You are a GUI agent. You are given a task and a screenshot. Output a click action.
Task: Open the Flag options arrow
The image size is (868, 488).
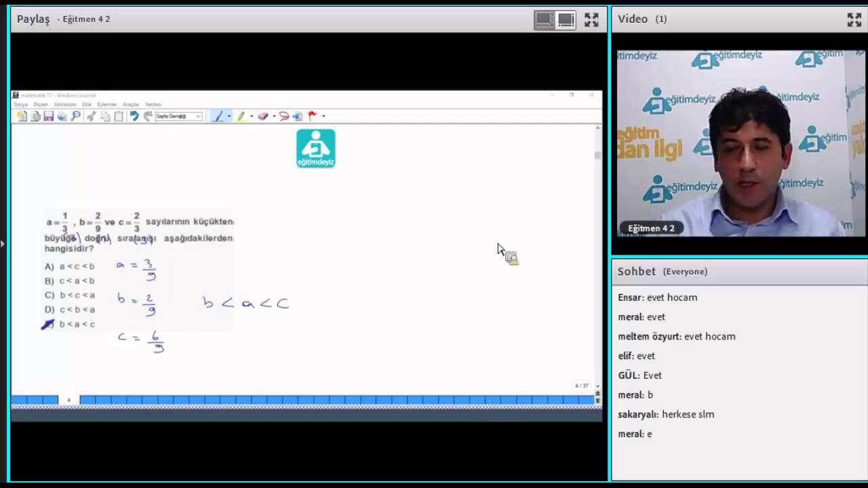point(323,117)
